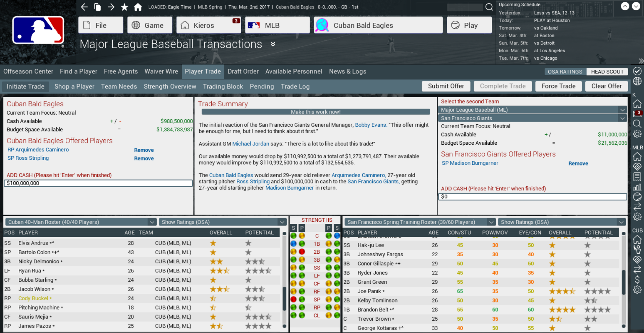Collapse the sidebar with double chevron
This screenshot has width=644, height=333.
(x=641, y=61)
